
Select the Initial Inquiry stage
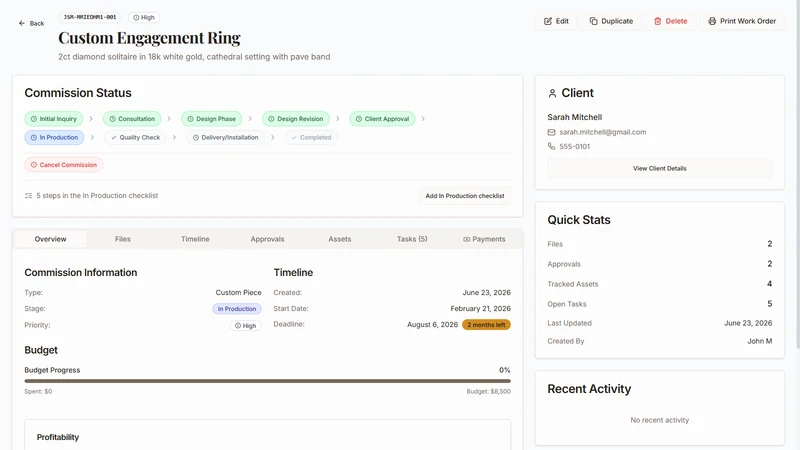tap(54, 119)
